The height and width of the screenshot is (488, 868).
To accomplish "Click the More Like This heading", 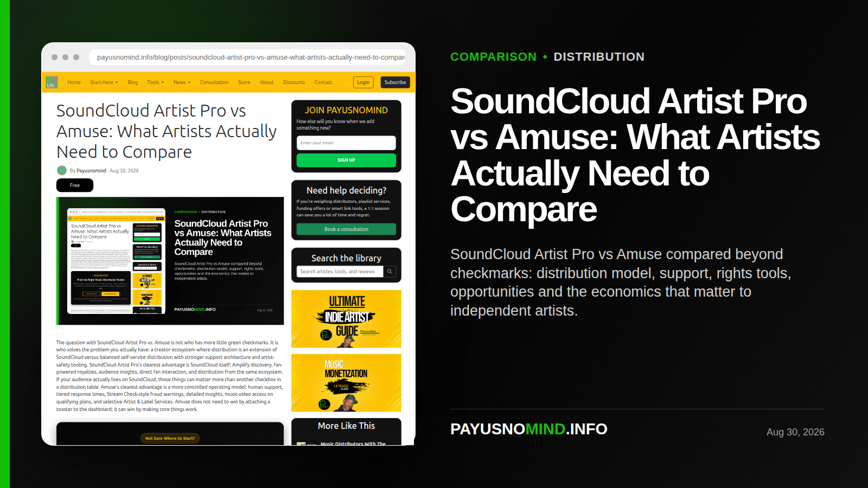I will 346,426.
